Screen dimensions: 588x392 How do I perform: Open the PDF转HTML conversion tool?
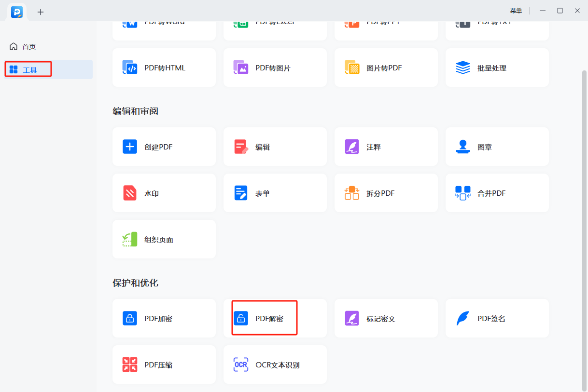click(x=164, y=68)
